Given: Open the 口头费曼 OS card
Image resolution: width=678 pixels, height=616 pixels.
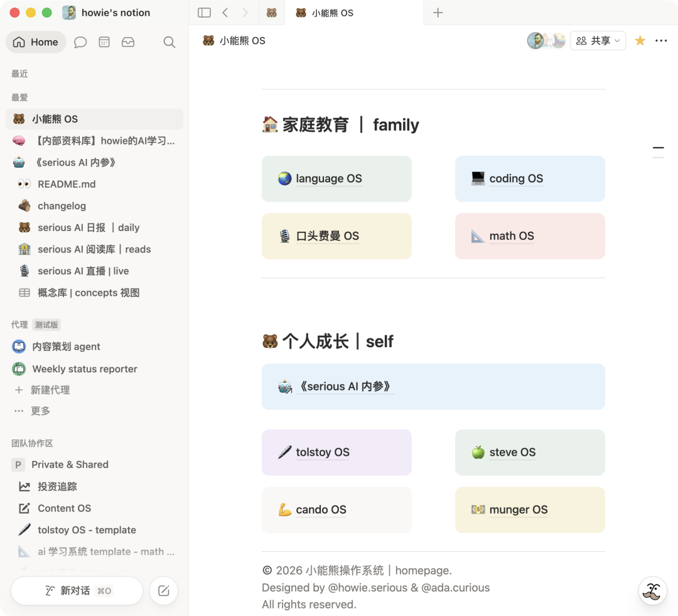Looking at the screenshot, I should [x=336, y=236].
